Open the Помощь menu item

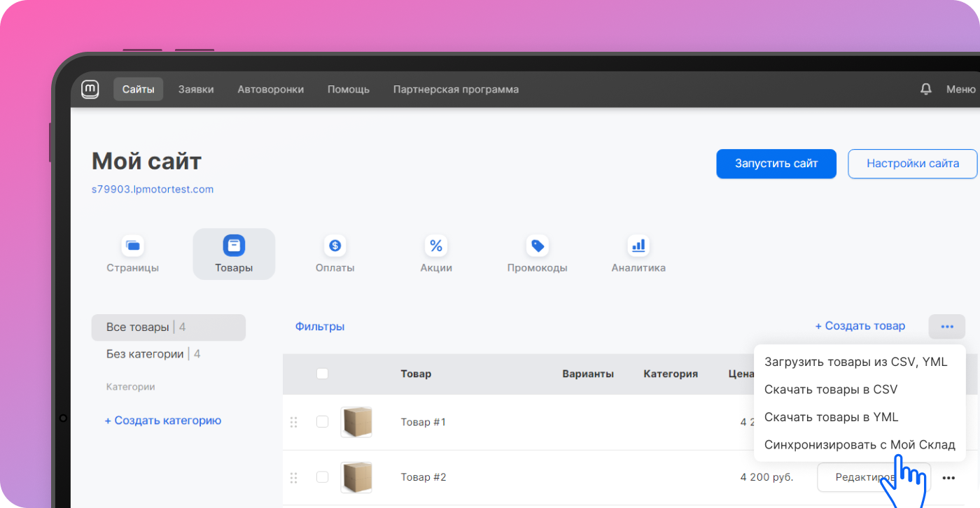349,90
